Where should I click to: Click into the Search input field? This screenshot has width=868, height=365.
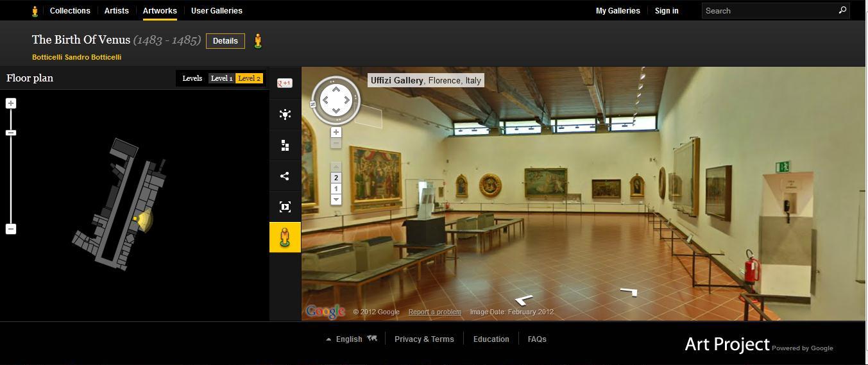769,11
